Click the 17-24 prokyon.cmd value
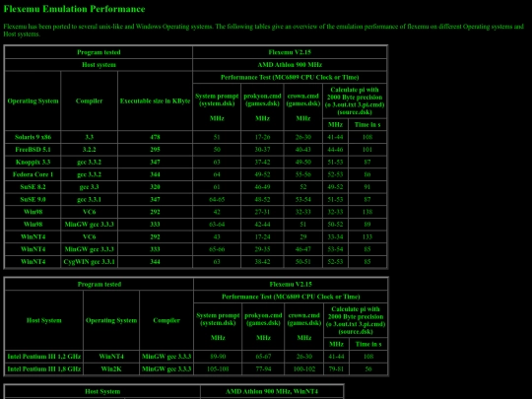The width and height of the screenshot is (532, 399). [x=262, y=236]
